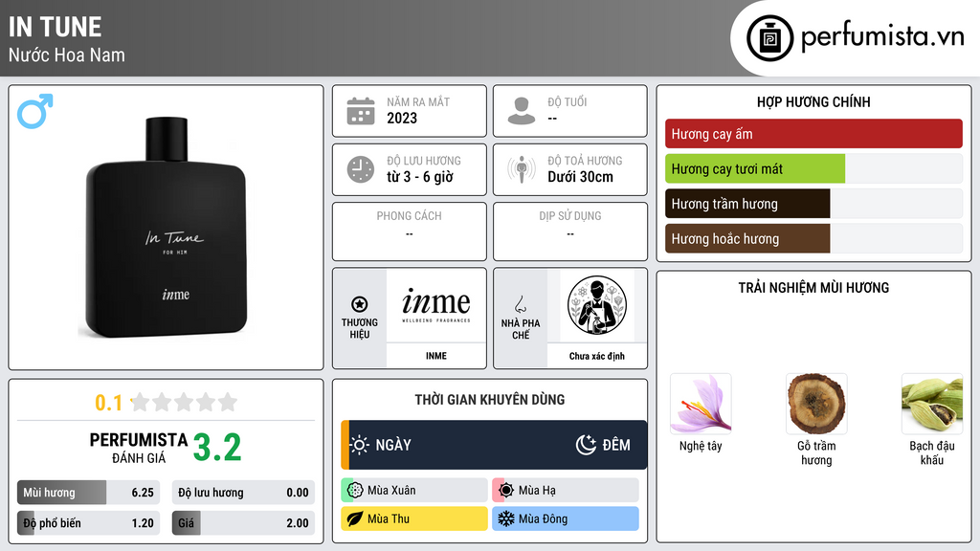Click the từ 3 - 6 giờ longevity value
The height and width of the screenshot is (551, 980).
click(420, 177)
